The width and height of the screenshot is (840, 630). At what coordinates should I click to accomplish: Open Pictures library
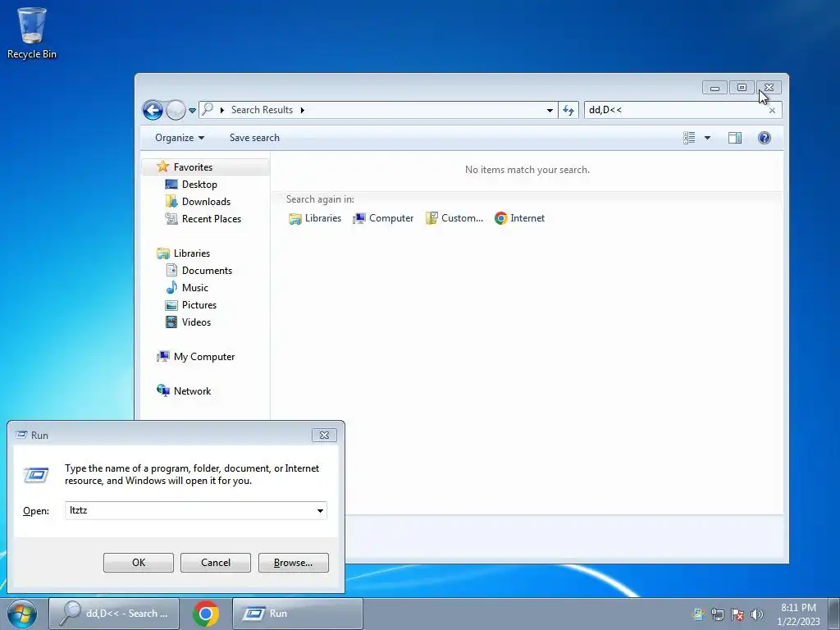coord(199,305)
